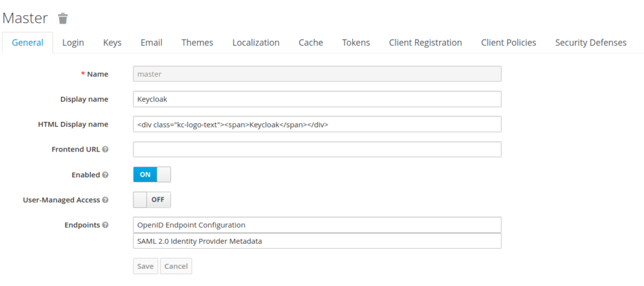644x286 pixels.
Task: Switch to the General tab
Action: [28, 43]
